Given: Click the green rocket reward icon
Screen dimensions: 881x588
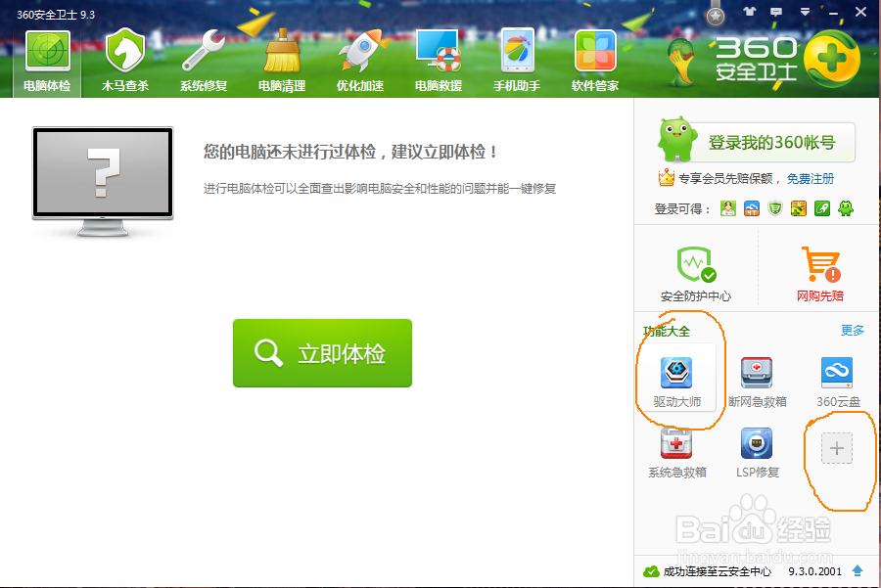Looking at the screenshot, I should tap(822, 209).
